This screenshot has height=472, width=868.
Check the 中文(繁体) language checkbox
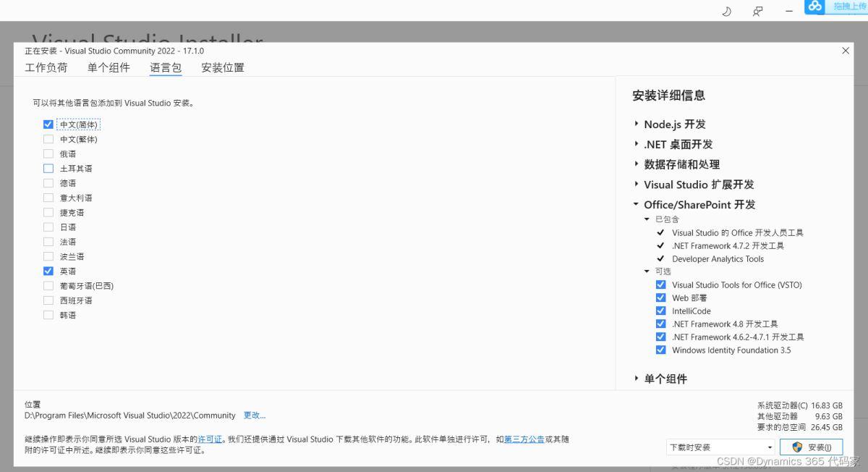48,139
